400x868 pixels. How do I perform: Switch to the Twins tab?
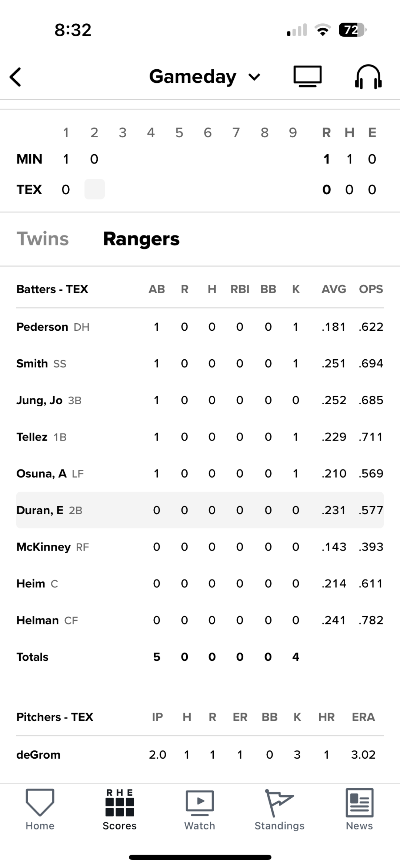pos(43,239)
